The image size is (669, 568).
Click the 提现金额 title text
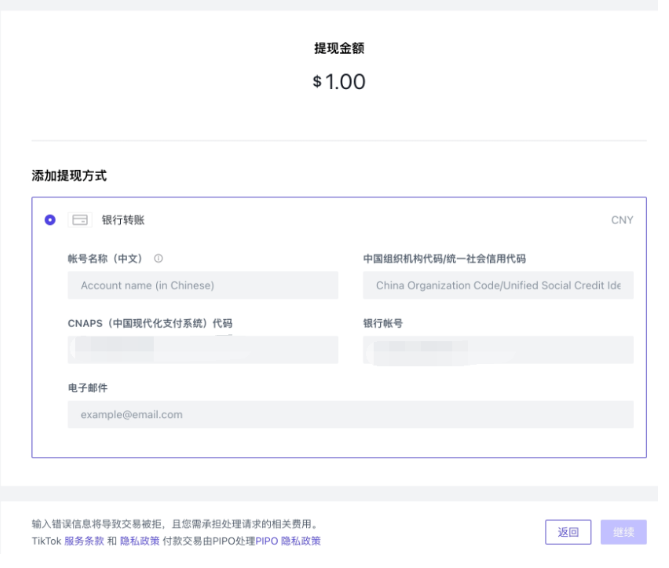pyautogui.click(x=339, y=48)
